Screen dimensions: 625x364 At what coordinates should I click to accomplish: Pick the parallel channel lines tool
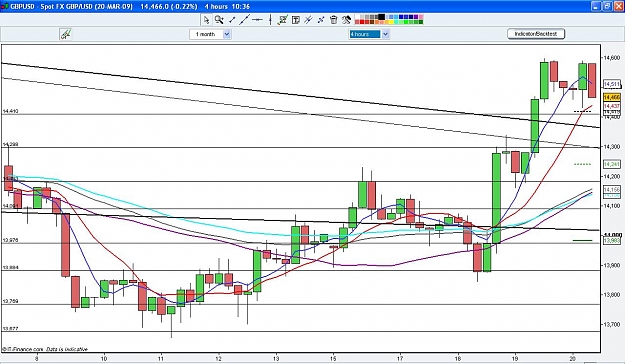pyautogui.click(x=308, y=20)
